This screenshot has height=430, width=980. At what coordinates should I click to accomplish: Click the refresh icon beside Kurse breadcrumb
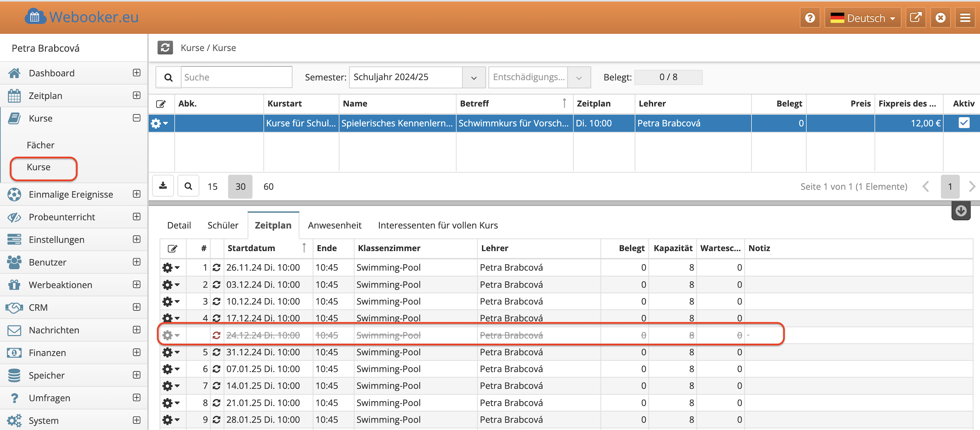[x=165, y=48]
